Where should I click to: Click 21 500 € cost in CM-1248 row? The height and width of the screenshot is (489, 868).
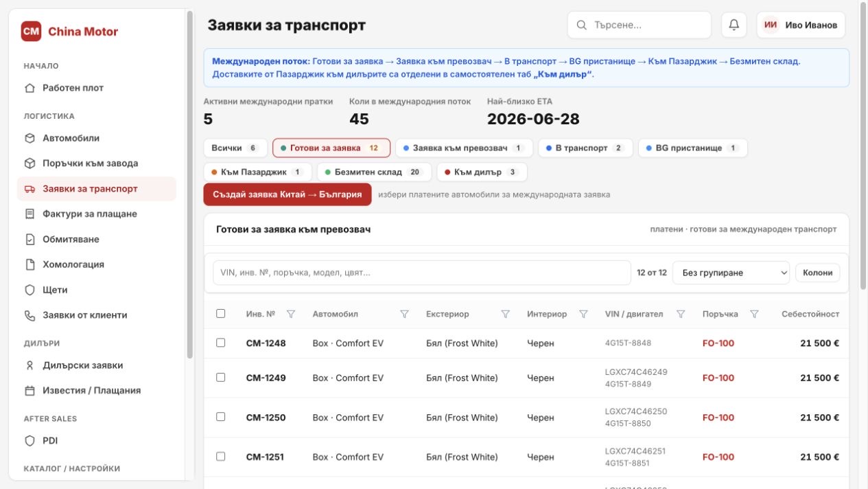pos(819,343)
